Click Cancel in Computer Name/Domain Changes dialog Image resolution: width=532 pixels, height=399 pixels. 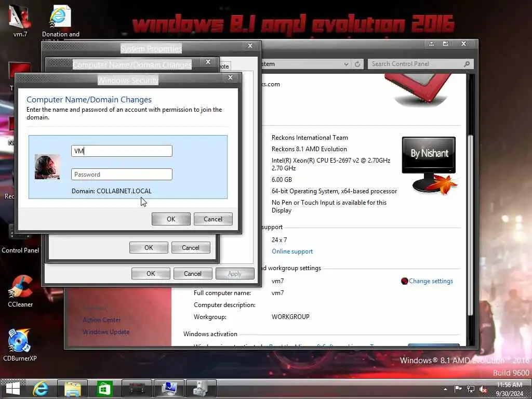(x=191, y=248)
